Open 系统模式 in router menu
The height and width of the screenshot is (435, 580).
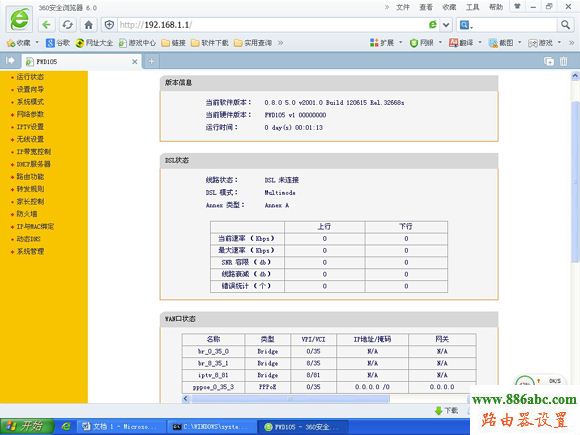coord(30,102)
